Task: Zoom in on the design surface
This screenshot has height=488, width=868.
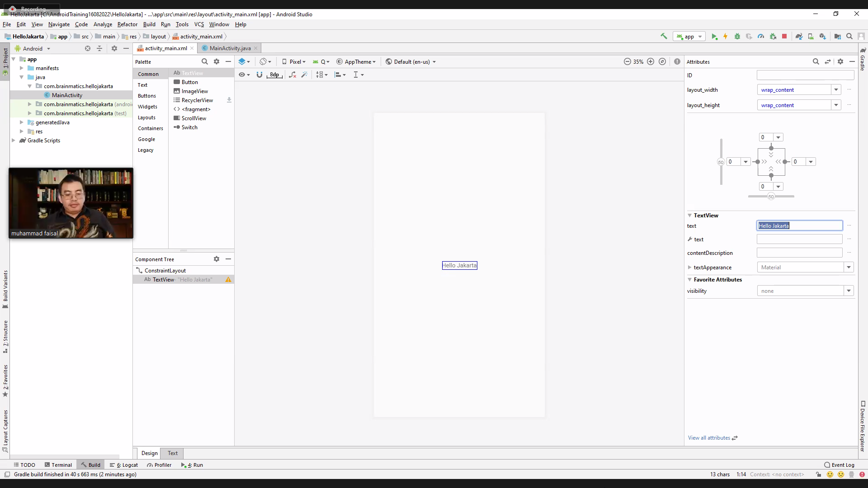Action: point(651,61)
